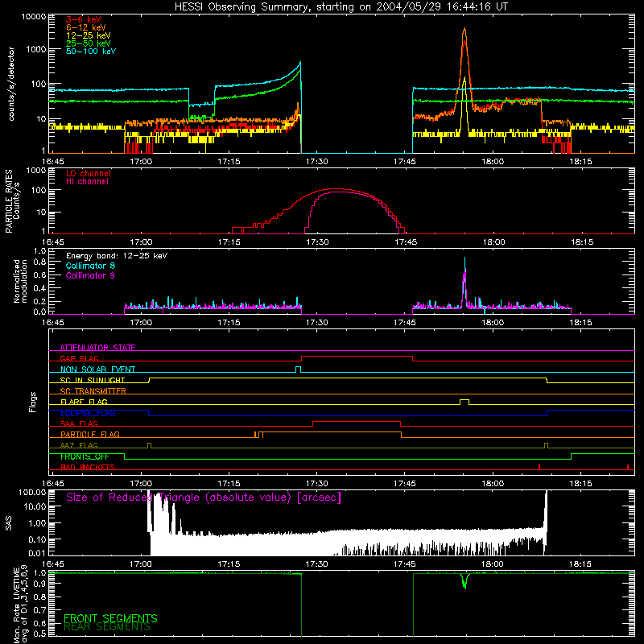Select the 6-12 keV legend label
Viewport: 644px width, 644px height.
point(86,27)
